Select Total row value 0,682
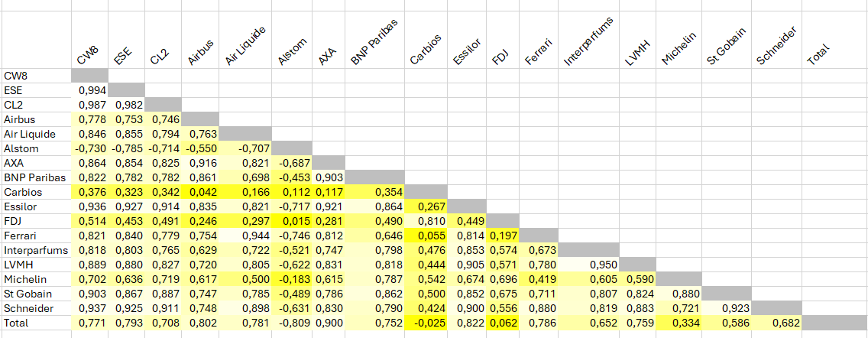 pos(776,321)
